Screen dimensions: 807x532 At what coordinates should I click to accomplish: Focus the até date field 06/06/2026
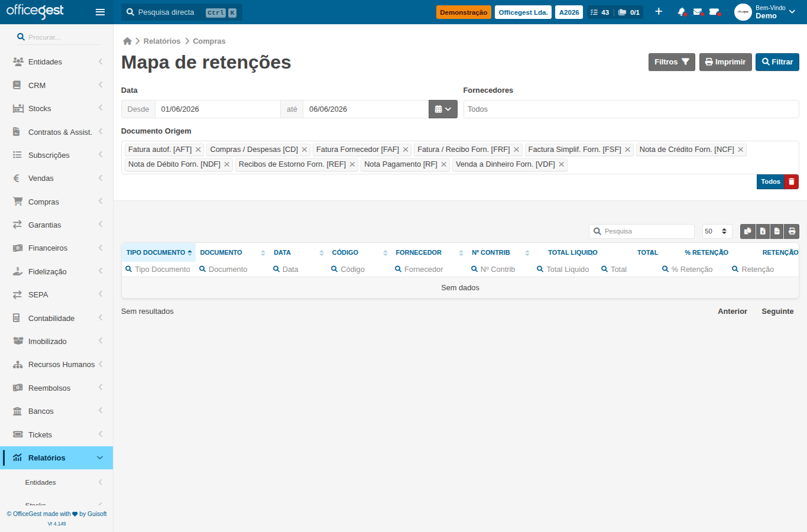pos(365,109)
